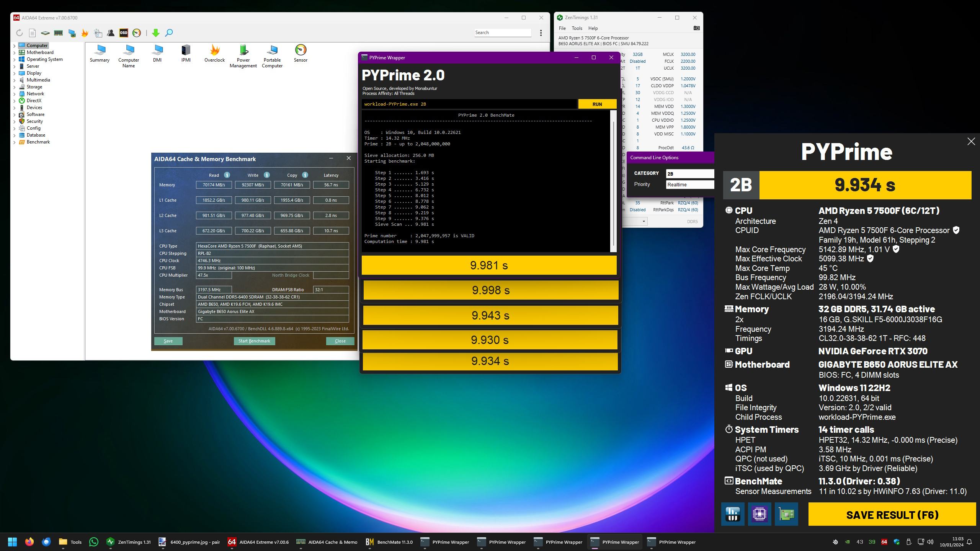Image resolution: width=980 pixels, height=551 pixels.
Task: Click the AIDA64 Search input field
Action: coord(502,33)
